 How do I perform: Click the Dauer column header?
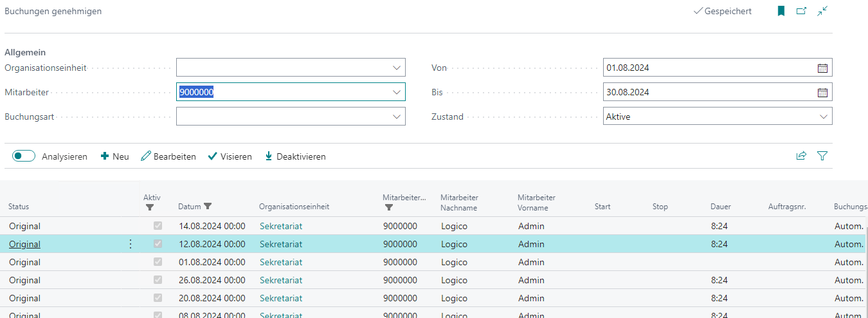[721, 207]
